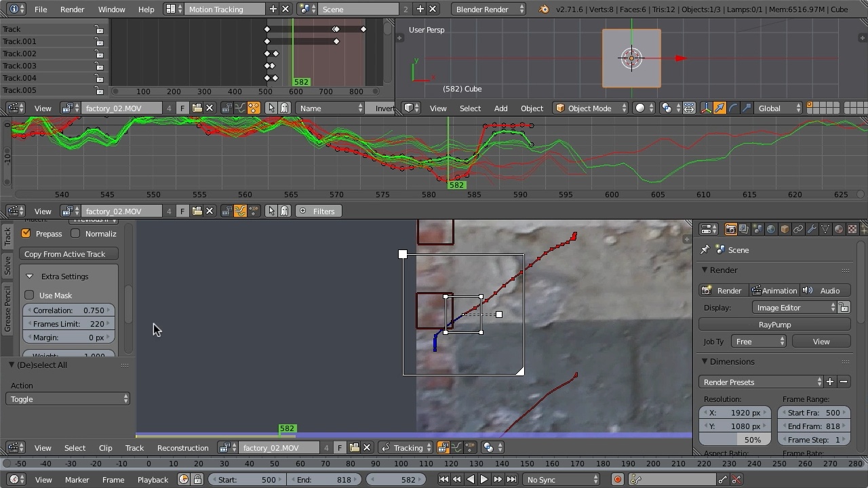Select Clip view mode in dopesheet header
The width and height of the screenshot is (868, 488).
coord(227,108)
